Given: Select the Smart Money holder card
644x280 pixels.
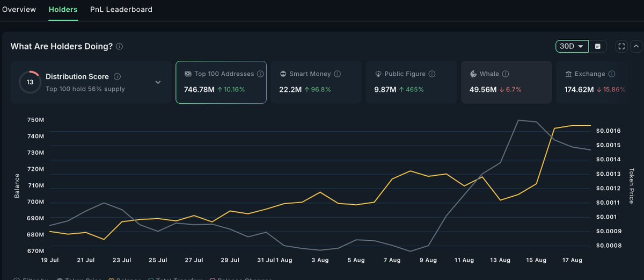Looking at the screenshot, I should tap(316, 82).
